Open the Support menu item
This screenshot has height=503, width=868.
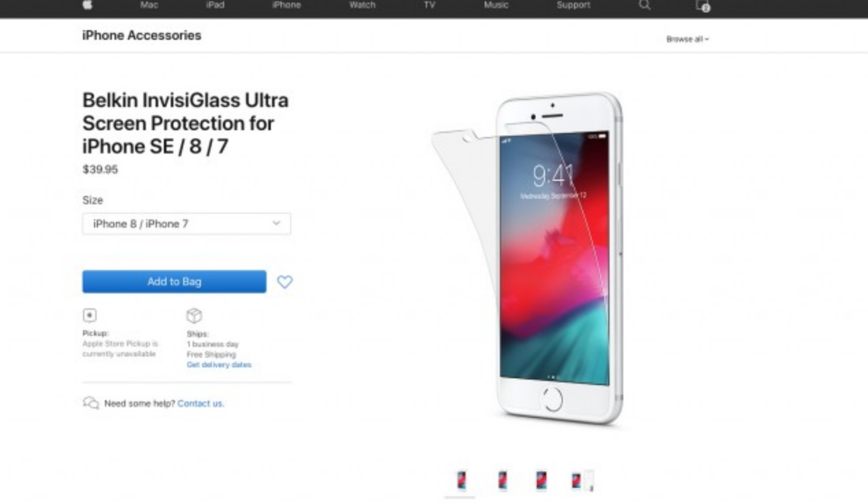(573, 5)
